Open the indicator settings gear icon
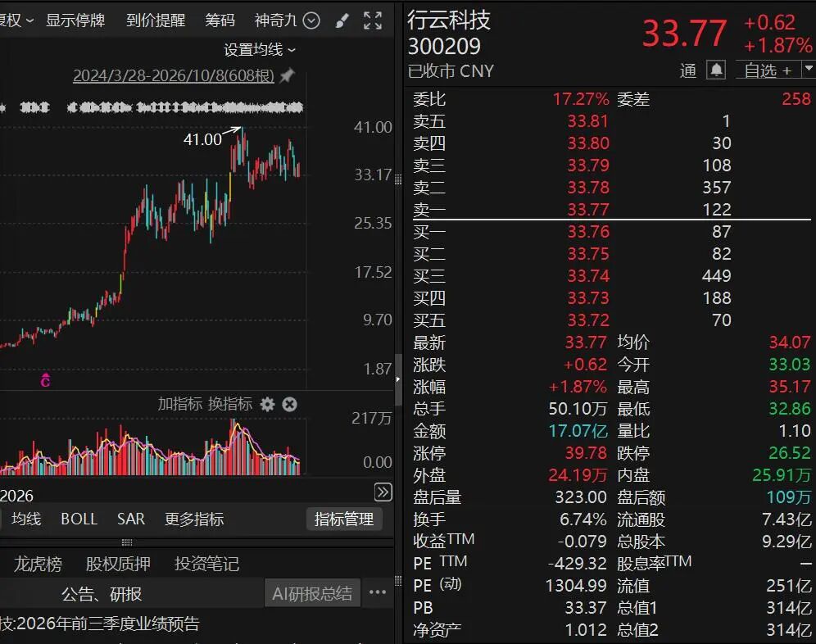This screenshot has width=816, height=644. click(267, 404)
